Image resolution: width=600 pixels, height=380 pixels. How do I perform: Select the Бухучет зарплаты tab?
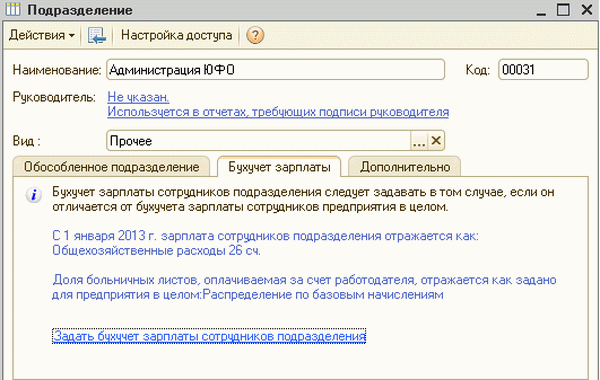coord(279,167)
